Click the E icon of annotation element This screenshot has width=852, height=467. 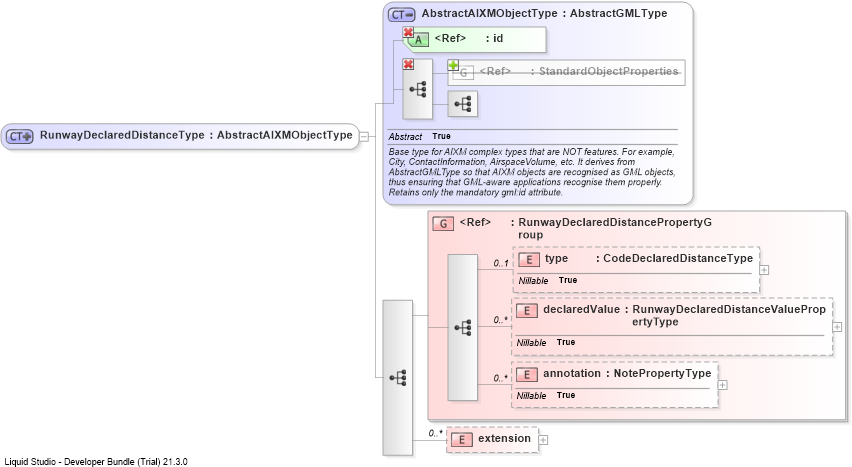point(527,375)
